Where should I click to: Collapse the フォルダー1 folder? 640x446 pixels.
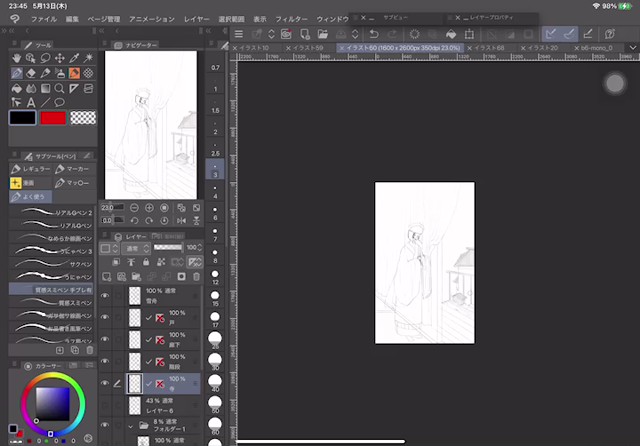click(x=131, y=426)
